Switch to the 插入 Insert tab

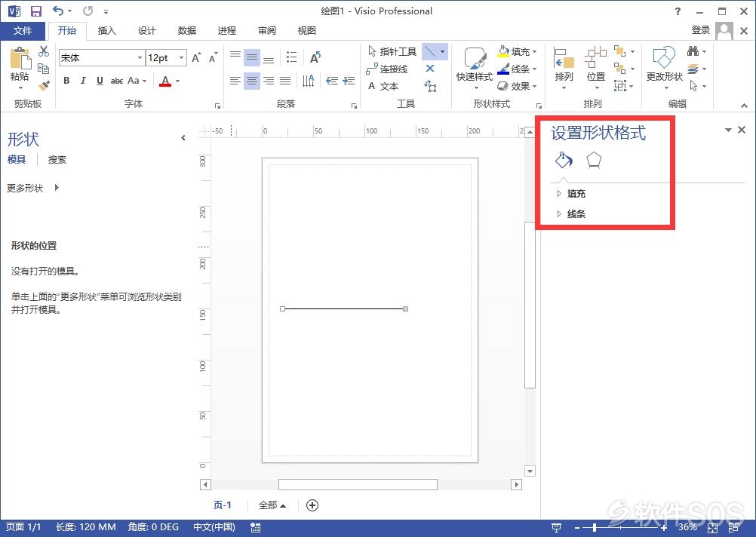click(106, 31)
